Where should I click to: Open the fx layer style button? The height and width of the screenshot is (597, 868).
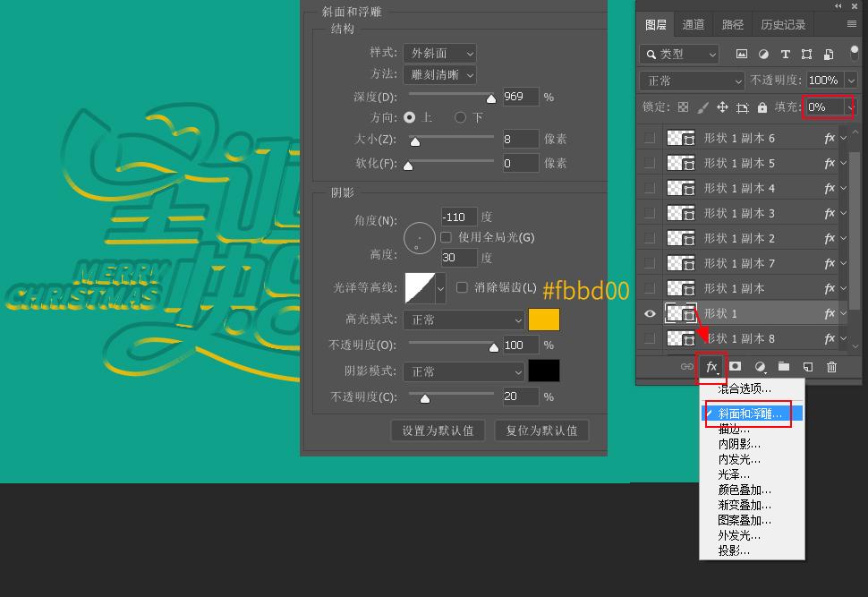tap(712, 367)
